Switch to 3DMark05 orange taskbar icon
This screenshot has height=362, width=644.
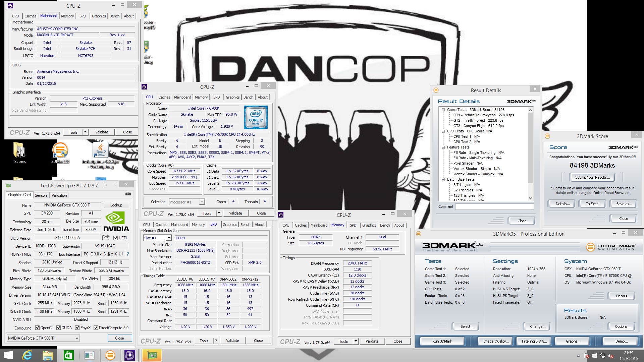click(110, 355)
